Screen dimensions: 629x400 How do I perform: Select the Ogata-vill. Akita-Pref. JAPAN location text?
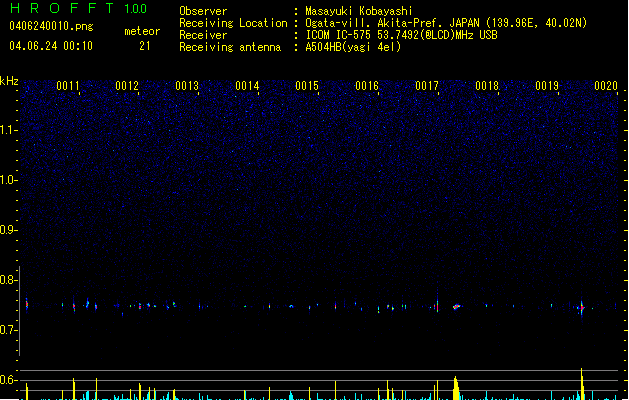[446, 23]
